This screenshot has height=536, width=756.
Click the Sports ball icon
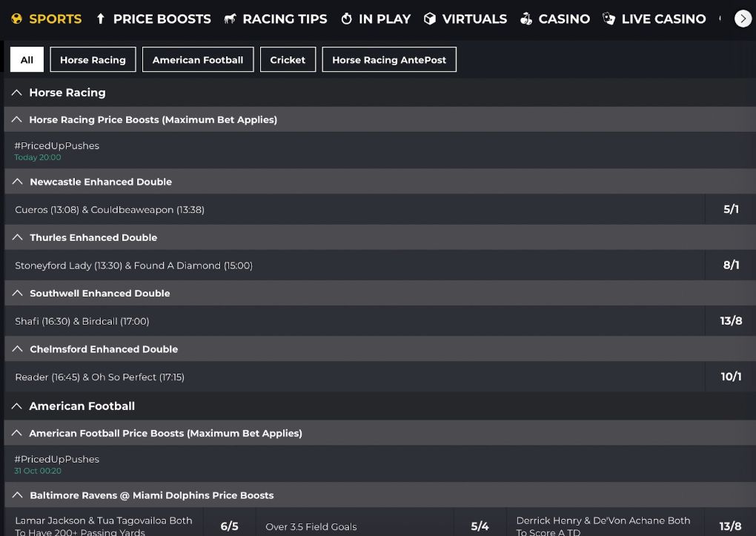(x=16, y=19)
